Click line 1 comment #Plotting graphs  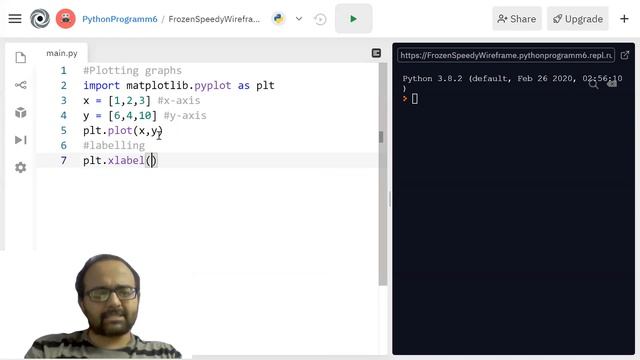point(132,70)
